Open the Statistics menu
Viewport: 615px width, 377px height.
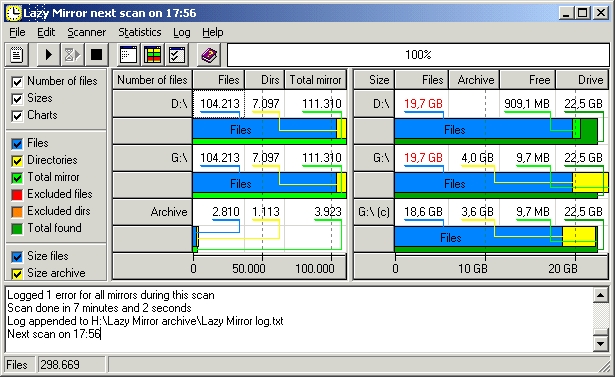[x=140, y=32]
